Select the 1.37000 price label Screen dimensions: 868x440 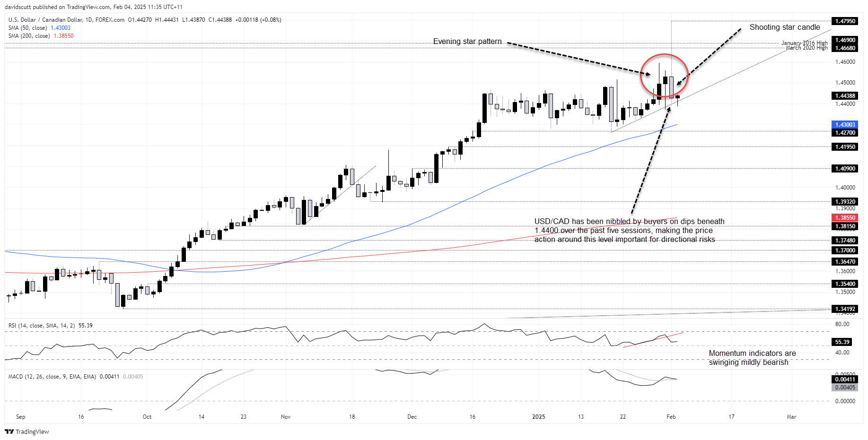coord(845,250)
